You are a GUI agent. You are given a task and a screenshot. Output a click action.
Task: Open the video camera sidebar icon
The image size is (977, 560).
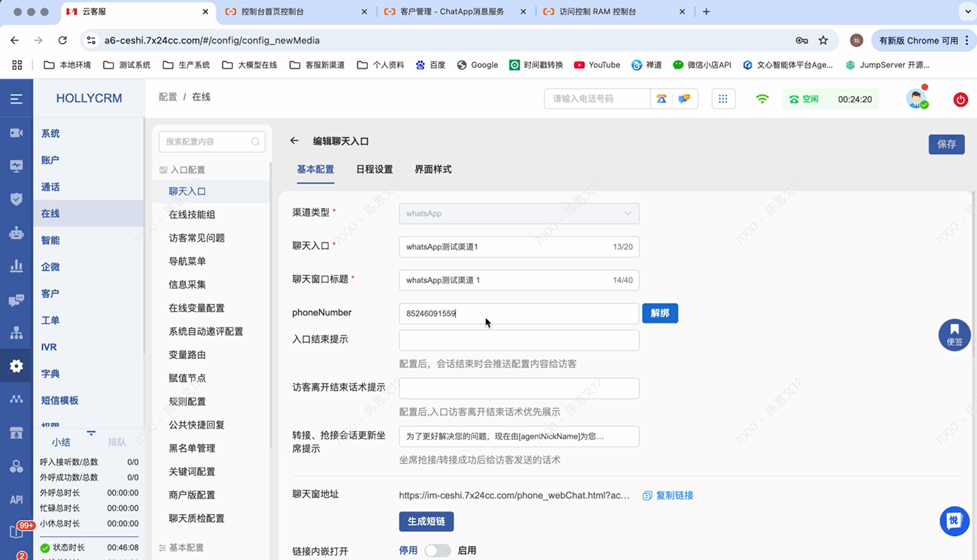(x=16, y=133)
